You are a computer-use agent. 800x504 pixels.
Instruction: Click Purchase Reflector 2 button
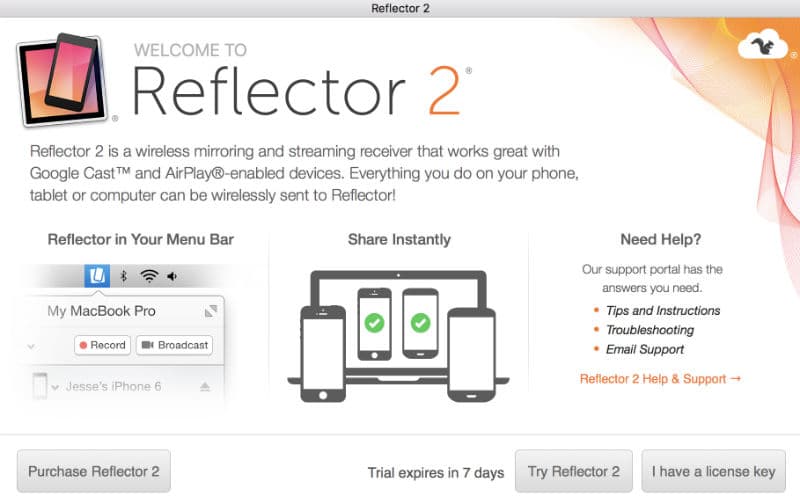pyautogui.click(x=94, y=471)
